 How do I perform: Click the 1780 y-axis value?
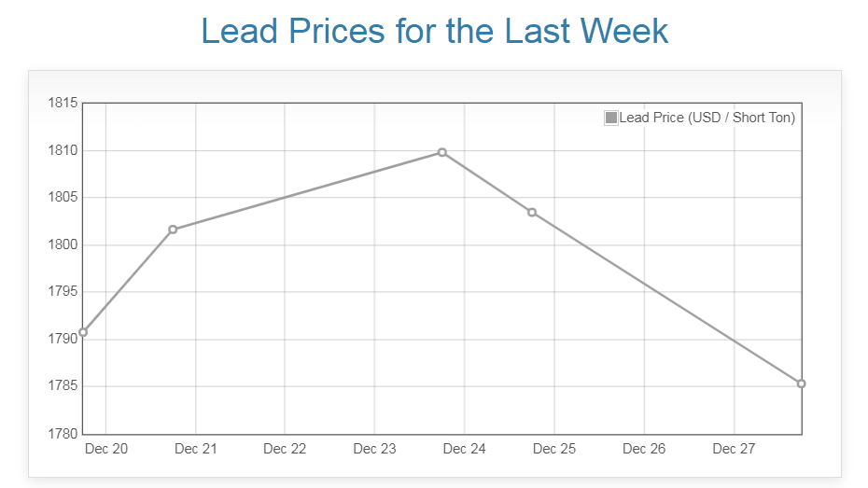coord(63,434)
